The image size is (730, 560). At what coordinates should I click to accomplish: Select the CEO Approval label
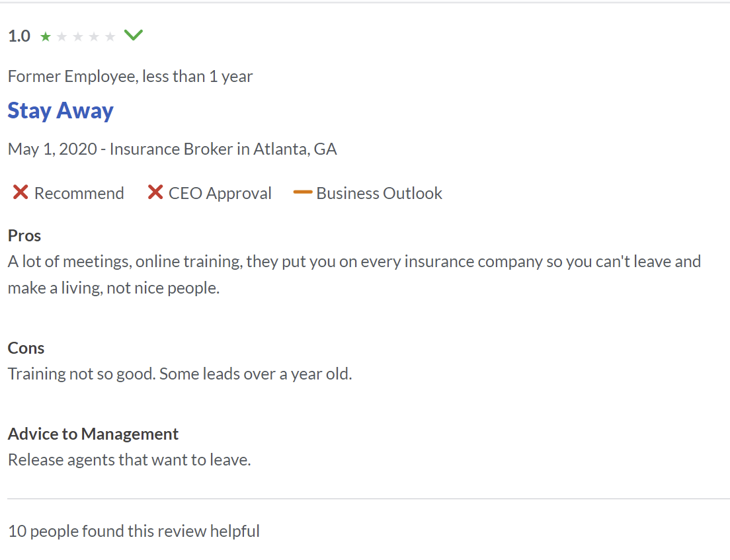click(220, 193)
